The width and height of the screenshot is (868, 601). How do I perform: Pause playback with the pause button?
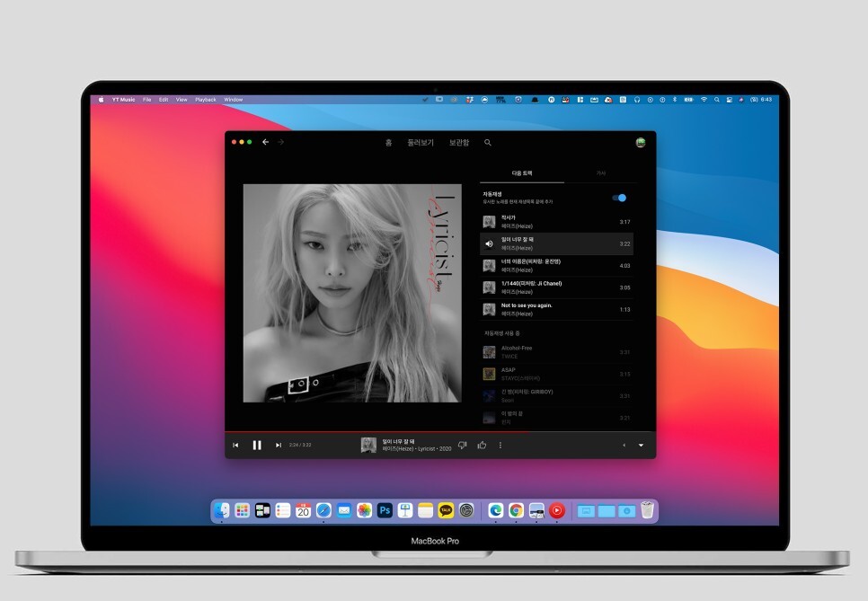pos(257,445)
